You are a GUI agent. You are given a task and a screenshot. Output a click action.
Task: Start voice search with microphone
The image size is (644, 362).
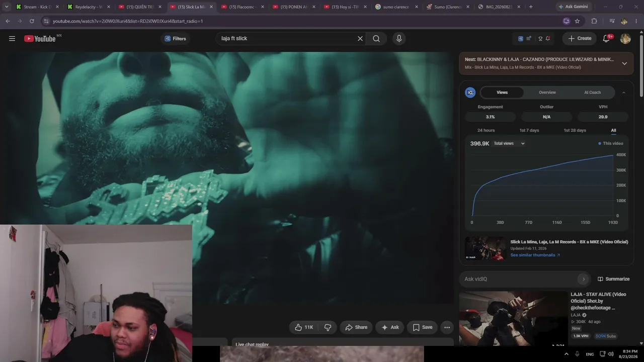coord(399,39)
